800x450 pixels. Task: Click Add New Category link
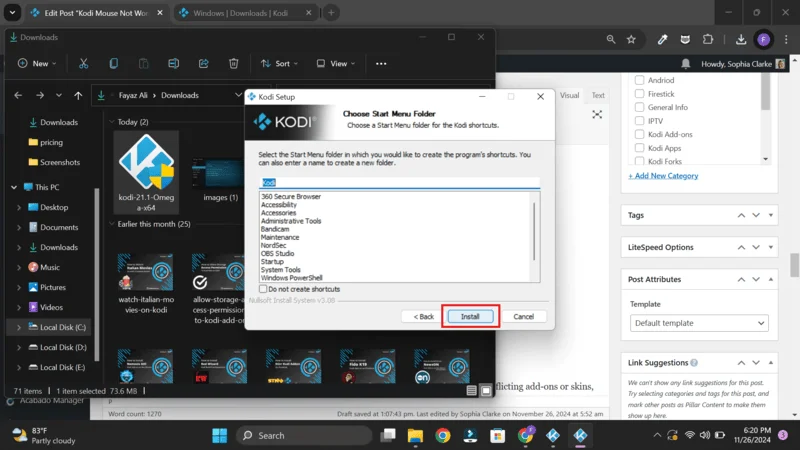coord(663,176)
